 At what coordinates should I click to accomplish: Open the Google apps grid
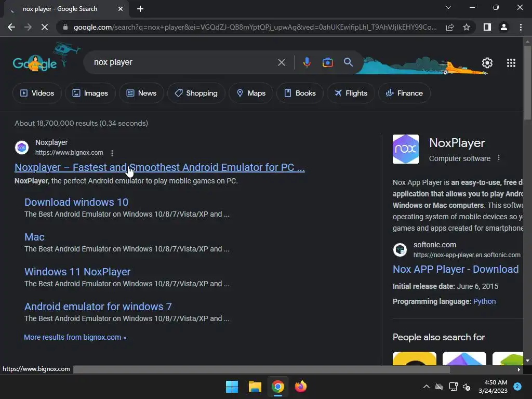point(511,63)
